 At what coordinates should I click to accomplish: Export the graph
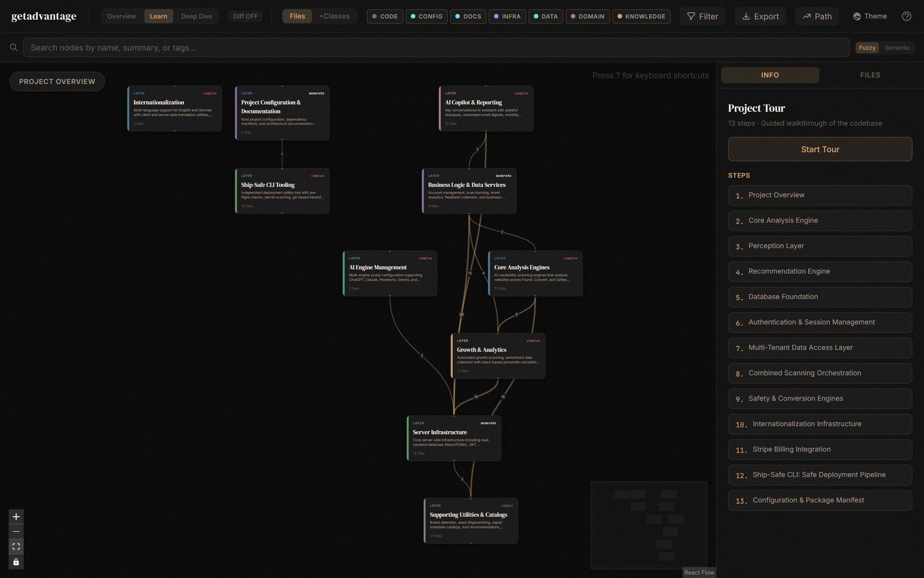click(x=760, y=16)
